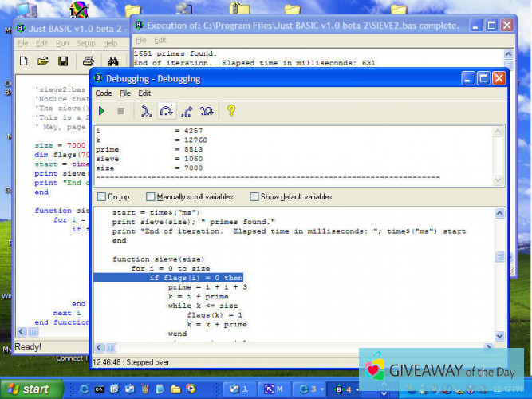
Task: Open the Setup menu in Just BASIC
Action: point(85,43)
